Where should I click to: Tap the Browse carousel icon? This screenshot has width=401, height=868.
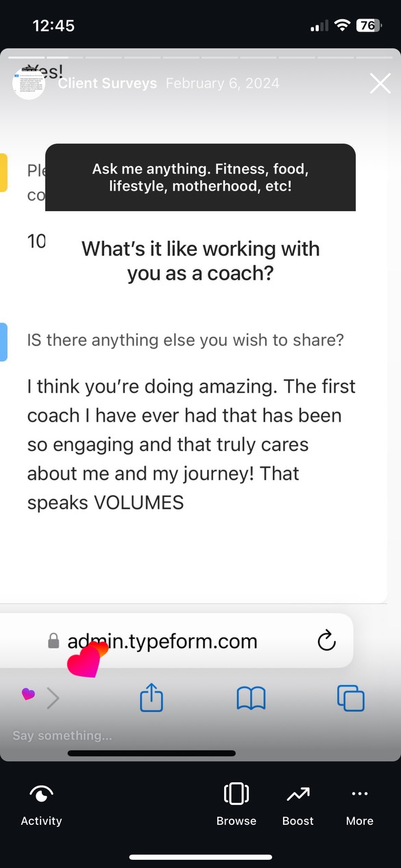tap(236, 794)
